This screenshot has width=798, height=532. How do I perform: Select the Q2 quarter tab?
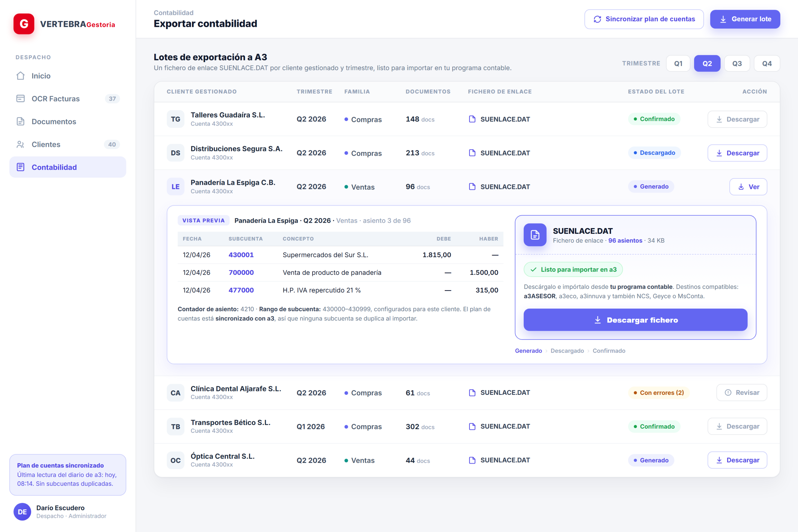(x=707, y=63)
